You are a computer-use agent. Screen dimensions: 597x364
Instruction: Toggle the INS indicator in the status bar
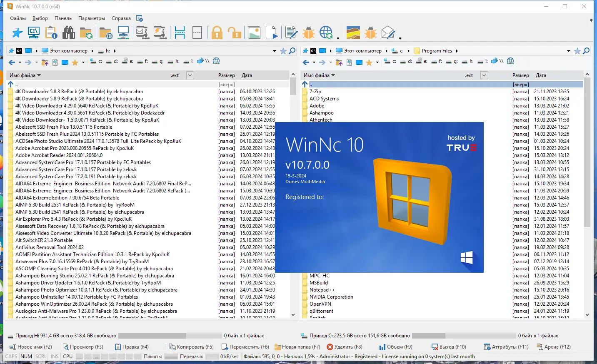(x=54, y=356)
